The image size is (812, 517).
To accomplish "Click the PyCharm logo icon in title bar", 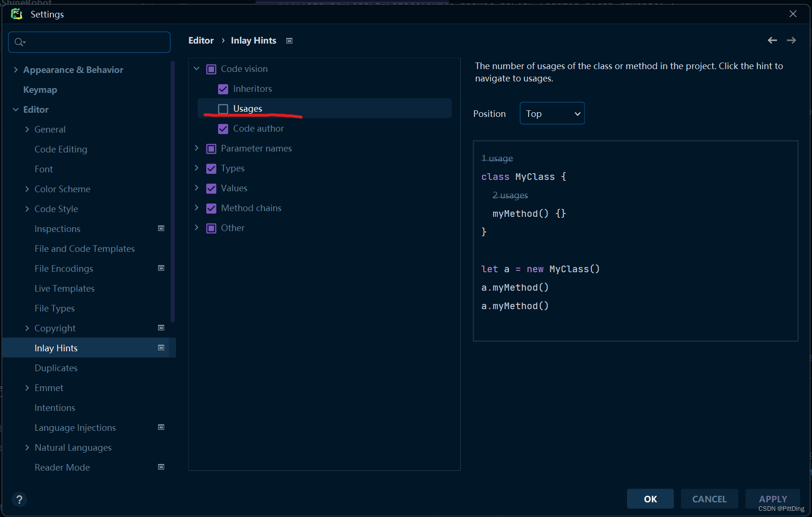I will [17, 14].
